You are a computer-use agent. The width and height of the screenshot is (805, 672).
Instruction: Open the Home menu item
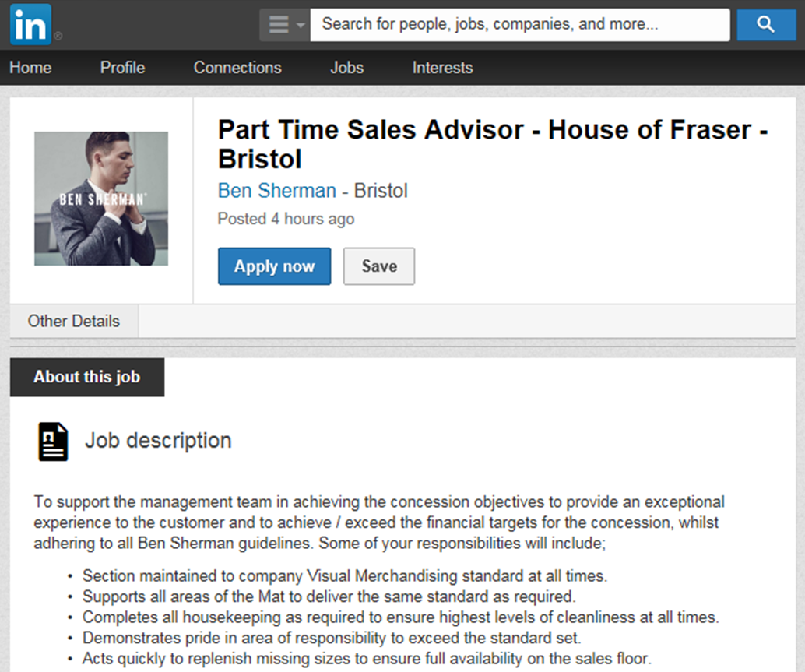30,67
